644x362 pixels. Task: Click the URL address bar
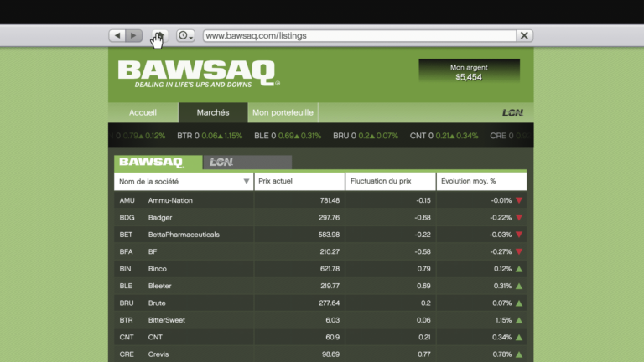359,36
